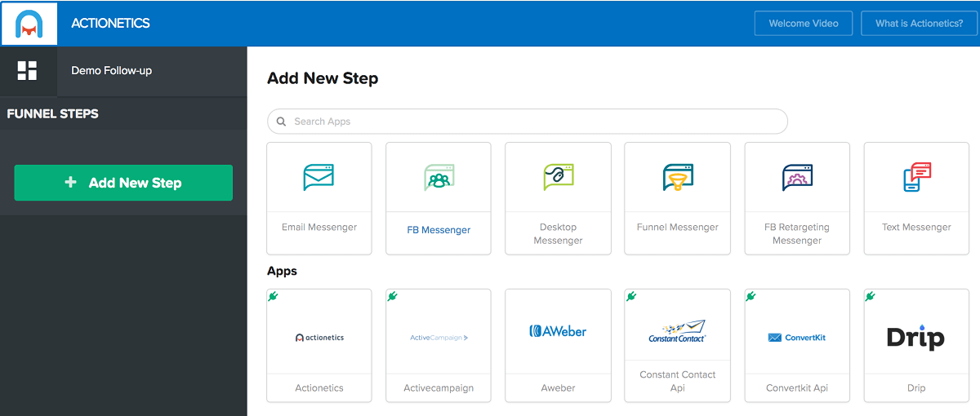This screenshot has height=416, width=980.
Task: Choose the Drip app logo
Action: (916, 337)
